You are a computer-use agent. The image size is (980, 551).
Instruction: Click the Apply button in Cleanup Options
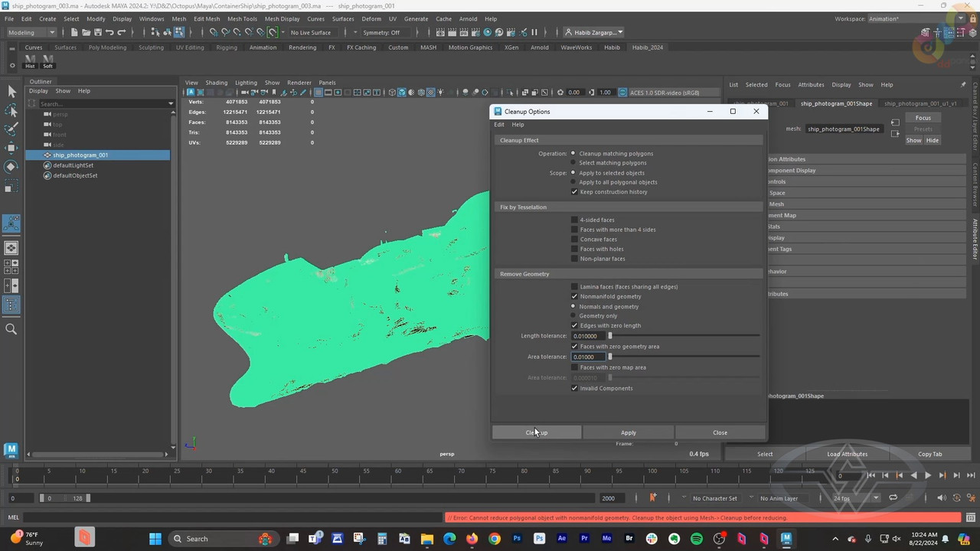click(x=629, y=432)
